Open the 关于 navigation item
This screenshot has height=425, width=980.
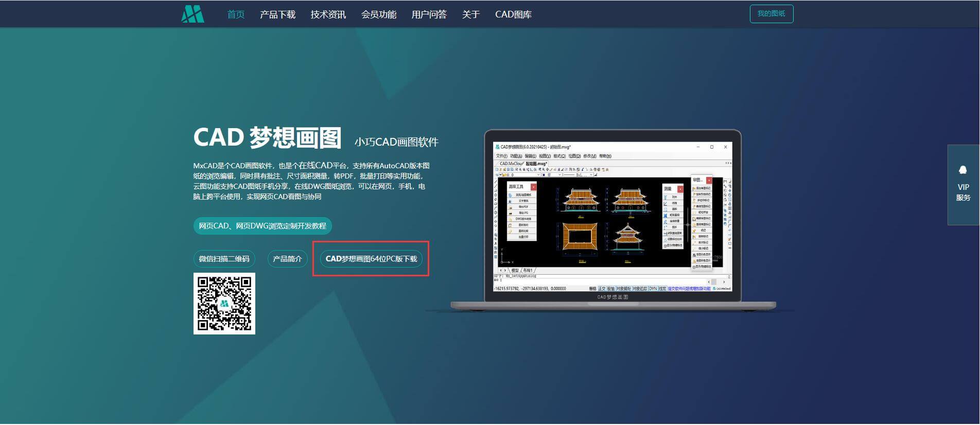[470, 14]
